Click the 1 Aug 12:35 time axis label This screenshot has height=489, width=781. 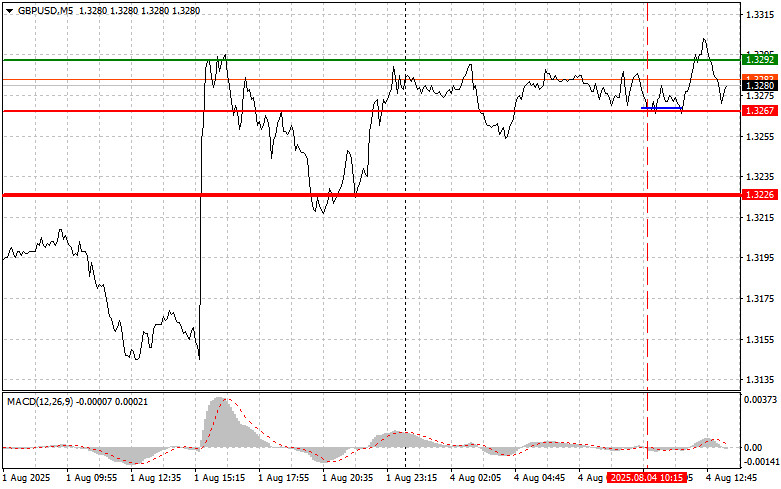pos(155,478)
